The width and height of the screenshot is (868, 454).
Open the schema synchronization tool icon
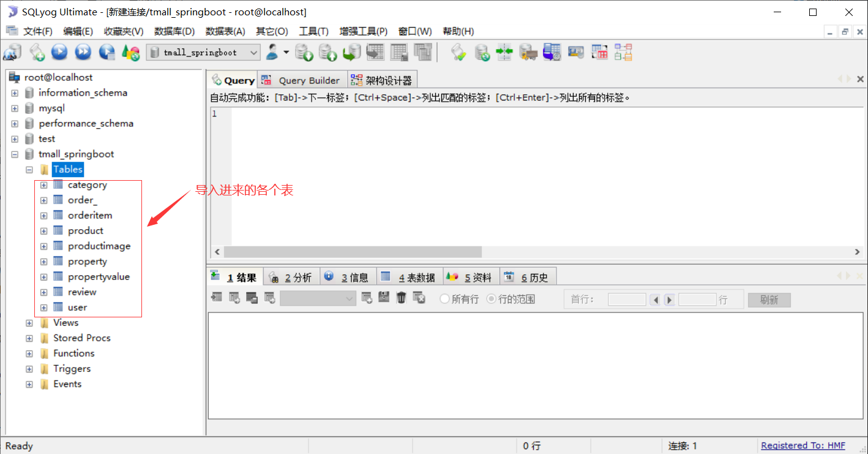(x=504, y=52)
